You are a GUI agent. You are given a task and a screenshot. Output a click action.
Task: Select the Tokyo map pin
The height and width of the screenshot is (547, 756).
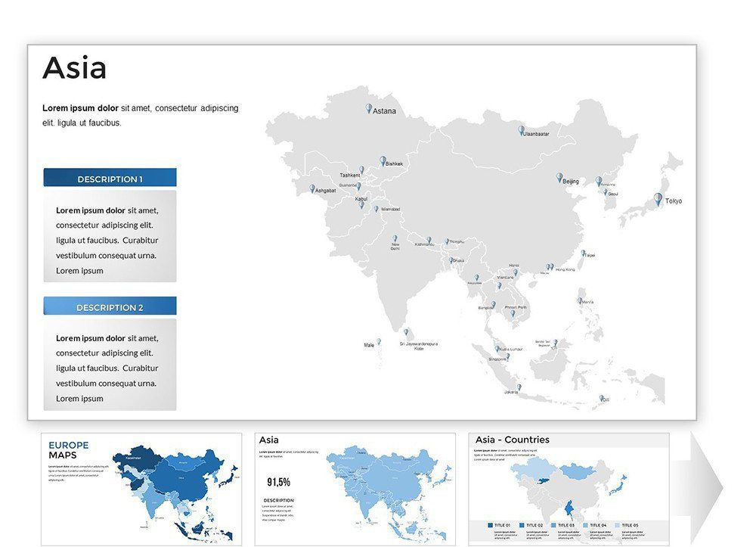coord(656,198)
